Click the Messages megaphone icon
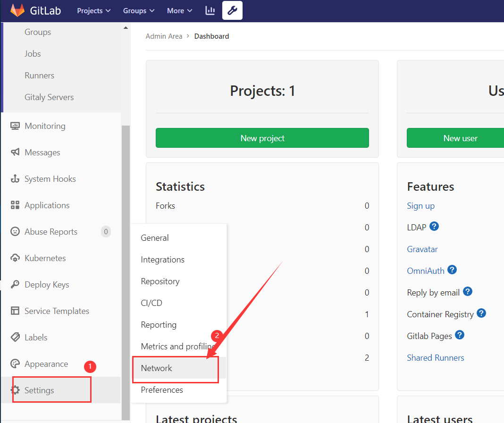504x423 pixels. 15,152
